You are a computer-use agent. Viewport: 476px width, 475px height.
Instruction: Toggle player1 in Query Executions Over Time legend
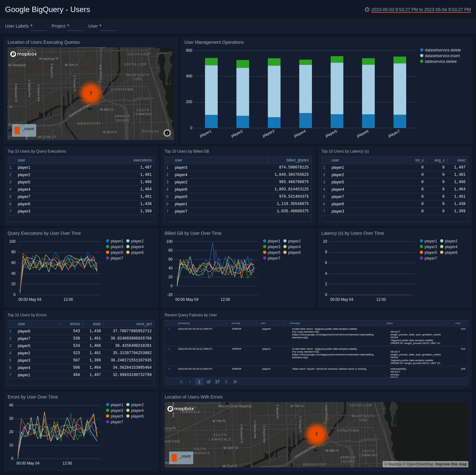115,241
